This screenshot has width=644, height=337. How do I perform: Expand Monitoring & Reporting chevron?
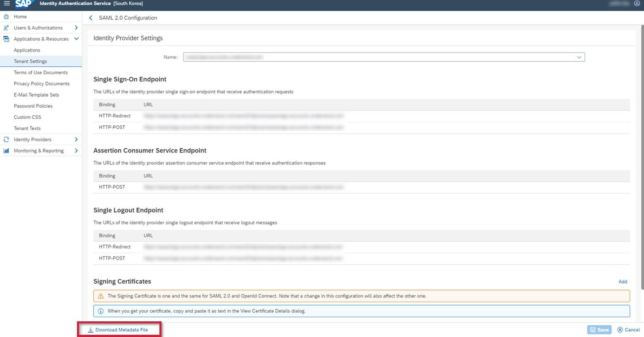76,151
